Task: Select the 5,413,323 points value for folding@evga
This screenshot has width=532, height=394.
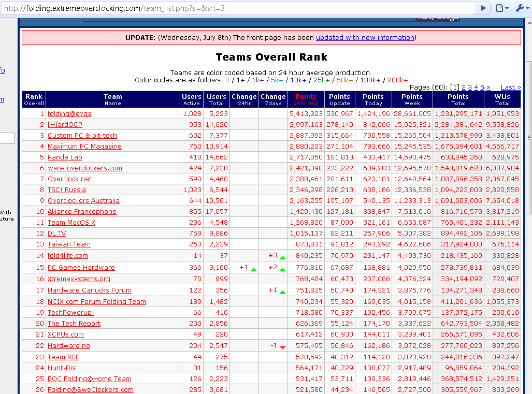Action: [x=306, y=114]
